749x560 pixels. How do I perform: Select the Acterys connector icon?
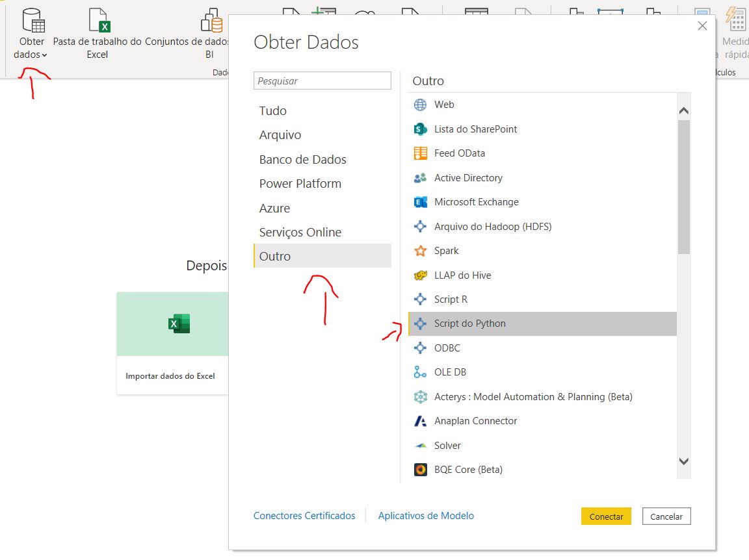[x=421, y=397]
